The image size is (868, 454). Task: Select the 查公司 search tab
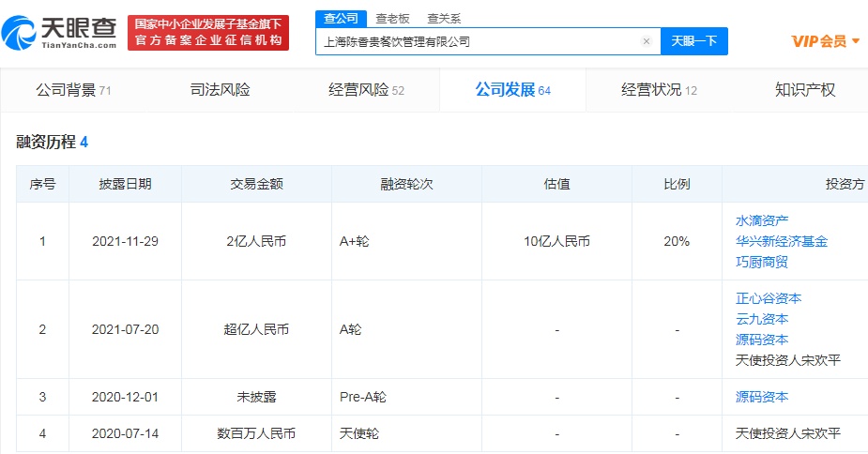click(x=340, y=18)
